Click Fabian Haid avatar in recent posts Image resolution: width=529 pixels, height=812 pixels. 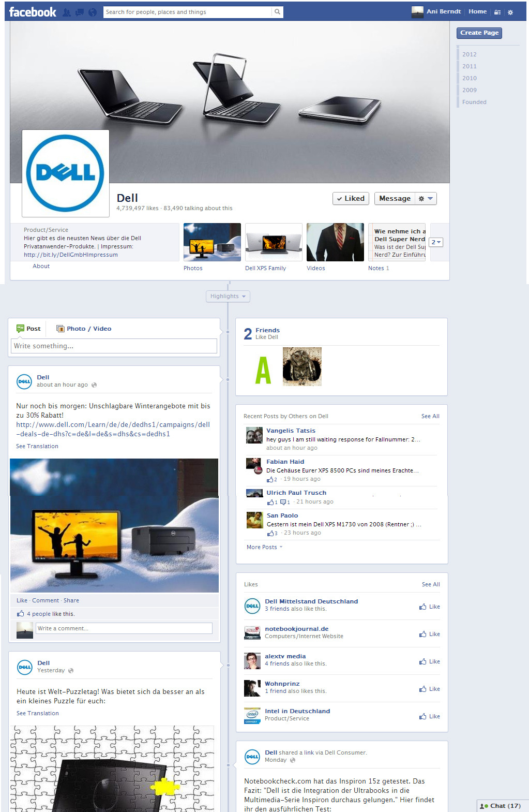point(254,466)
